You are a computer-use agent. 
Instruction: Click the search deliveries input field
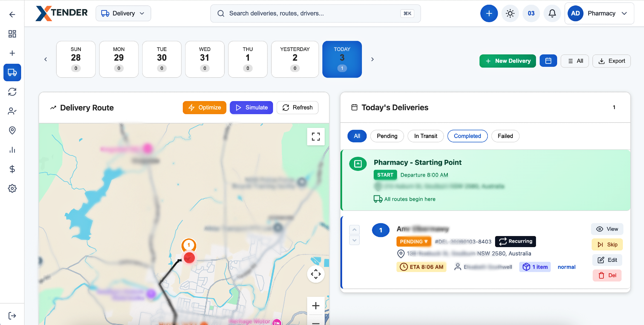point(315,13)
